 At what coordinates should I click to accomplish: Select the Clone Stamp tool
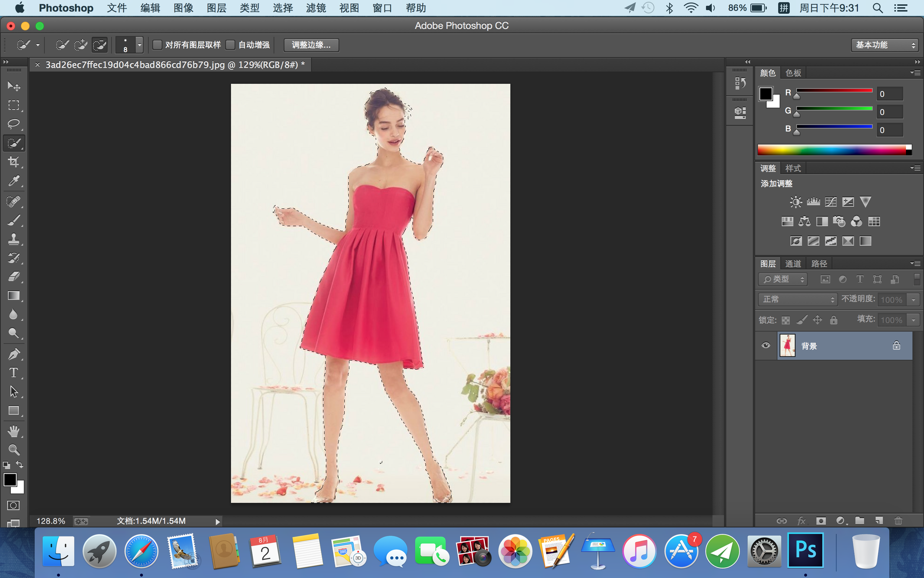pyautogui.click(x=14, y=239)
